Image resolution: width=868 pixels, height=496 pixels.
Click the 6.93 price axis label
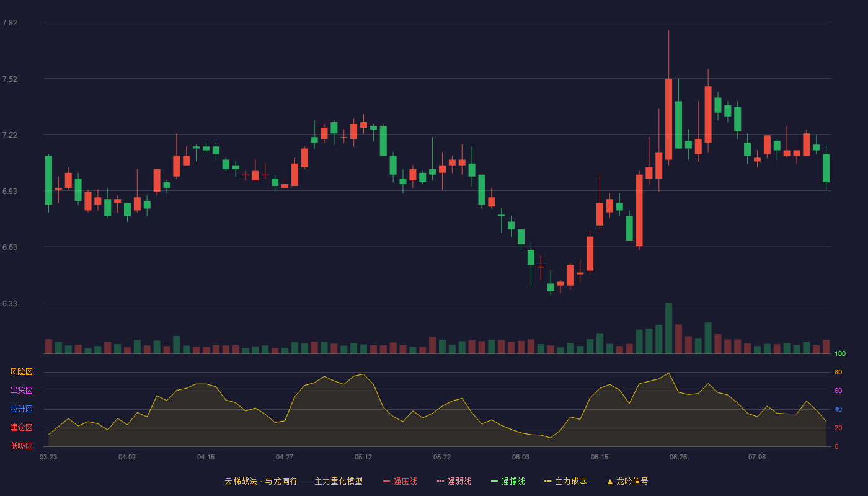click(x=10, y=192)
